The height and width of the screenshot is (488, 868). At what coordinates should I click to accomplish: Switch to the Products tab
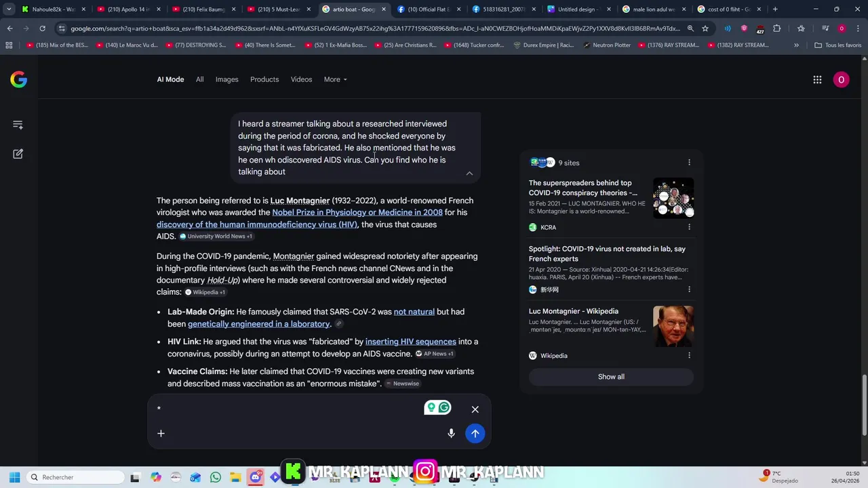click(x=264, y=79)
